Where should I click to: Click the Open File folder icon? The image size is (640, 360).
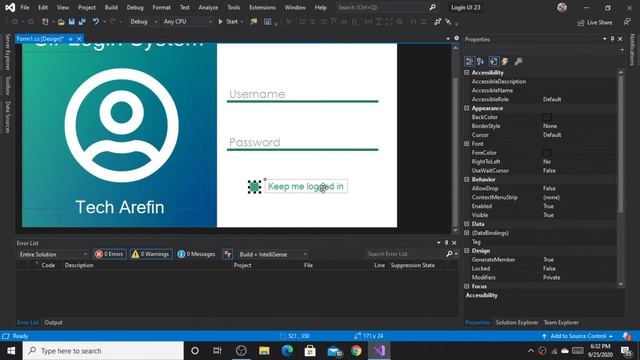click(61, 22)
